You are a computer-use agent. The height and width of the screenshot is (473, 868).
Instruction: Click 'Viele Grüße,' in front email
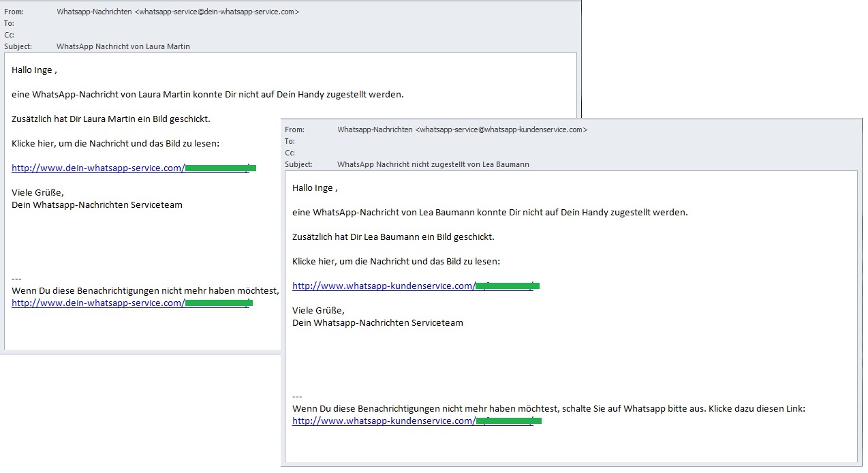point(318,310)
